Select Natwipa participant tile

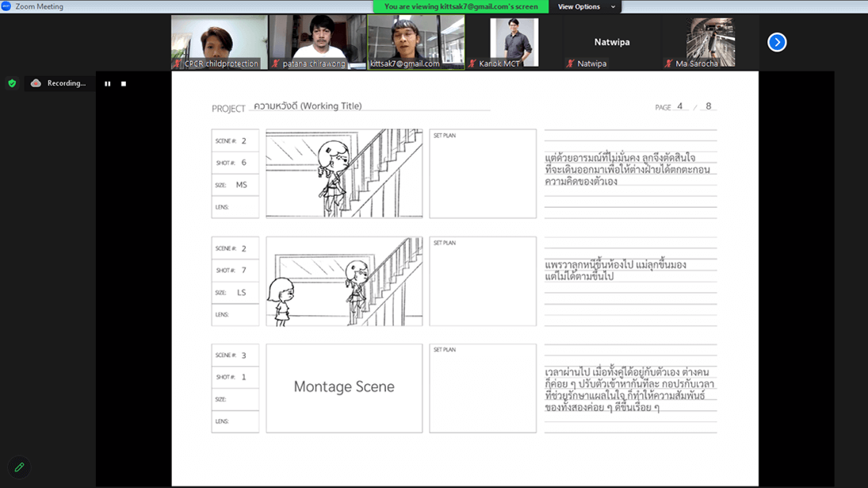(x=612, y=42)
